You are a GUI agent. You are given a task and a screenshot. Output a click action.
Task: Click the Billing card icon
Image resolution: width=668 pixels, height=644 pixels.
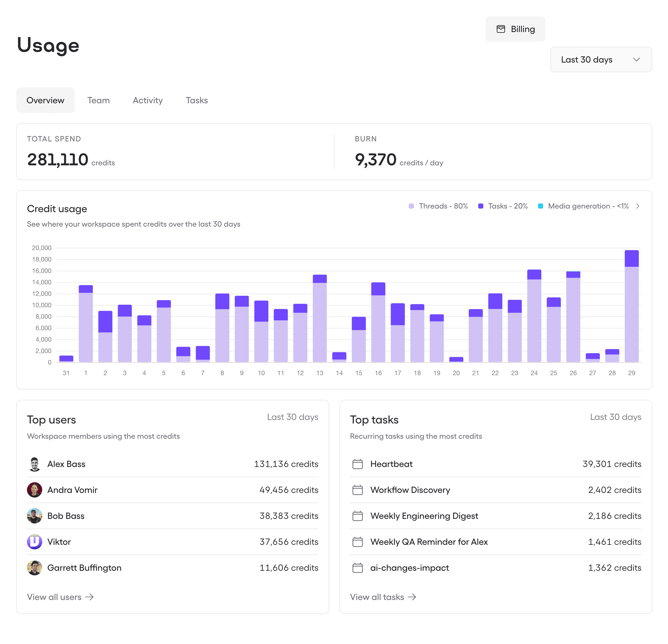pos(501,29)
